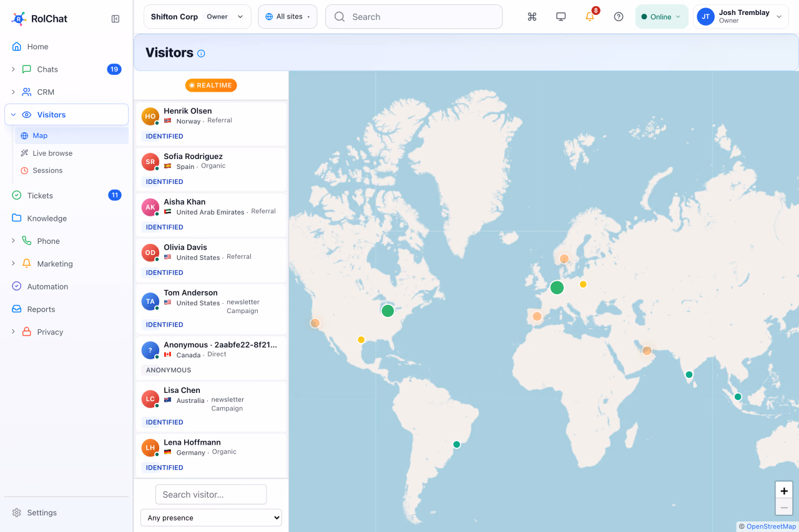Click the Marketing bell icon
The image size is (799, 532).
27,264
